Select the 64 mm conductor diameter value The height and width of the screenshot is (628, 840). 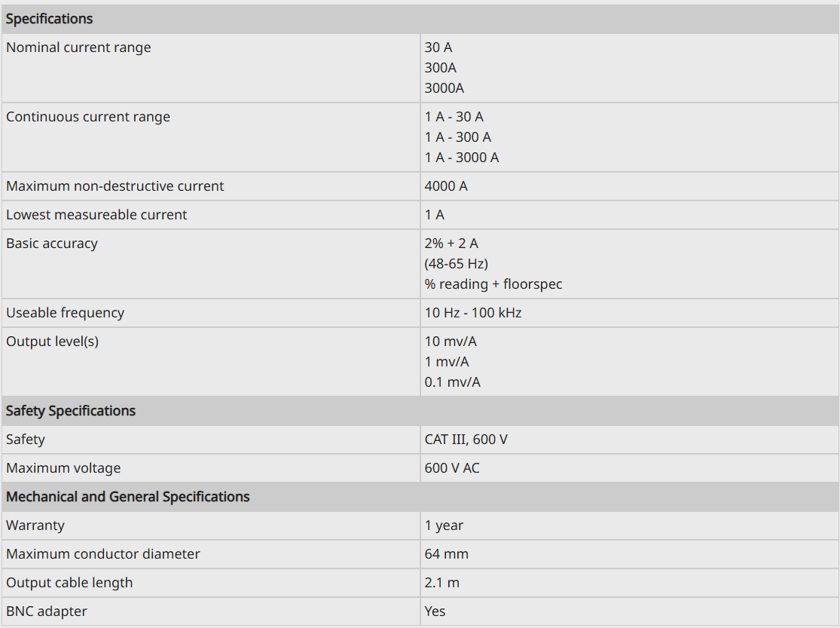click(x=446, y=554)
